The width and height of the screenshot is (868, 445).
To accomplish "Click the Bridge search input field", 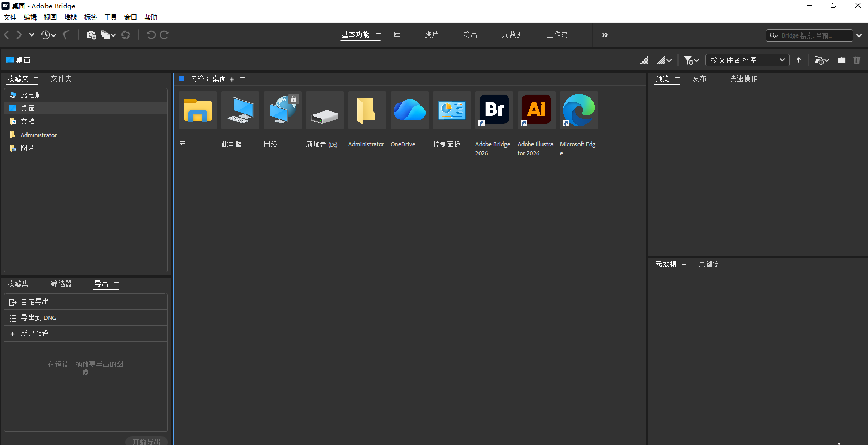I will click(x=813, y=35).
